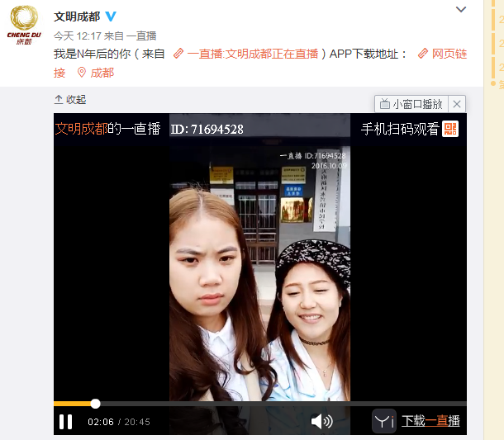The width and height of the screenshot is (504, 440).
Task: Click the TV icon in 小窗口播放
Action: click(385, 104)
